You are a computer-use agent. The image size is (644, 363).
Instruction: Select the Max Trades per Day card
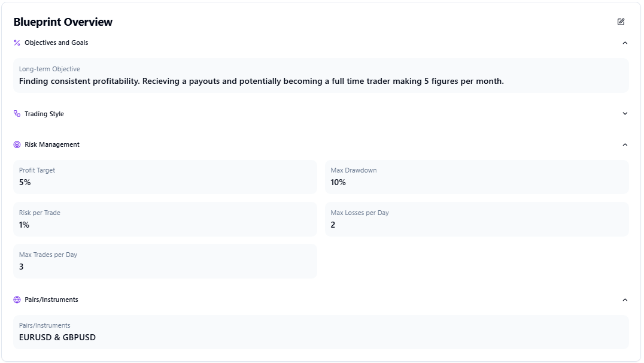tap(165, 261)
